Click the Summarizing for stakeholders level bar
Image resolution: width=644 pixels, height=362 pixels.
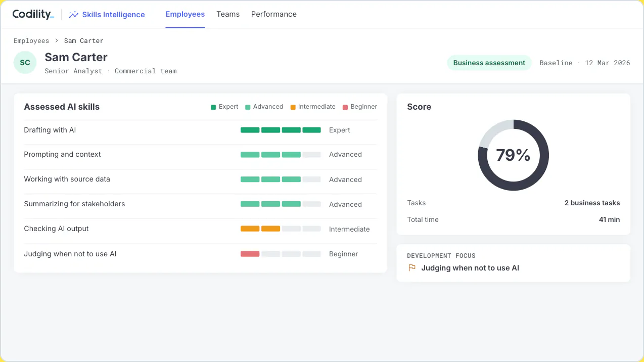point(281,204)
